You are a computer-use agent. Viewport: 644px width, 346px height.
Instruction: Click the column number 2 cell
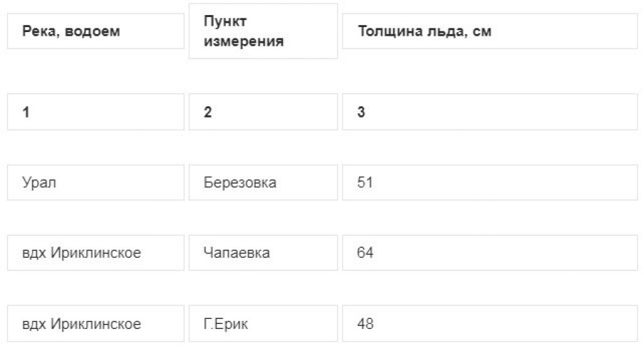click(x=263, y=112)
